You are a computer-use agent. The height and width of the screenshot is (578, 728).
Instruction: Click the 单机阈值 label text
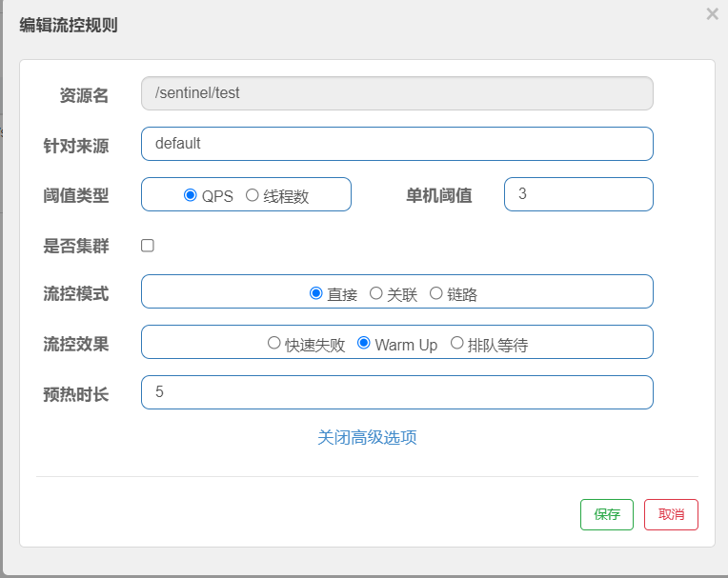coord(438,195)
